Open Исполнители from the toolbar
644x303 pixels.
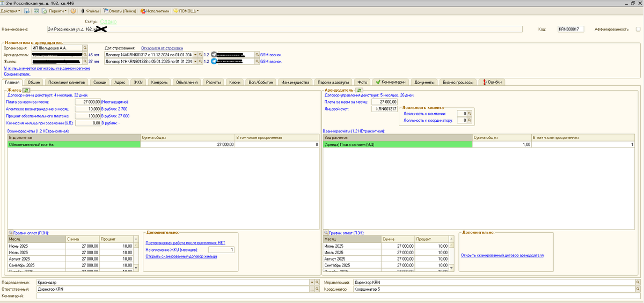coord(155,11)
